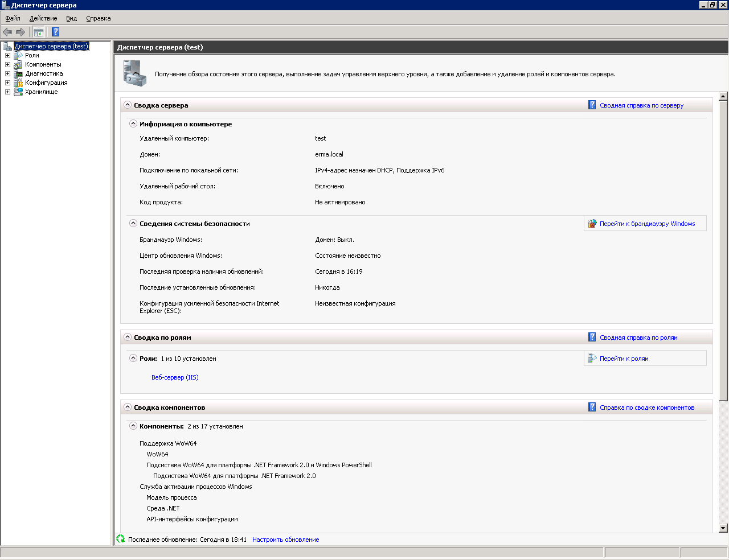
Task: Expand the Диагностика tree node
Action: pos(7,73)
